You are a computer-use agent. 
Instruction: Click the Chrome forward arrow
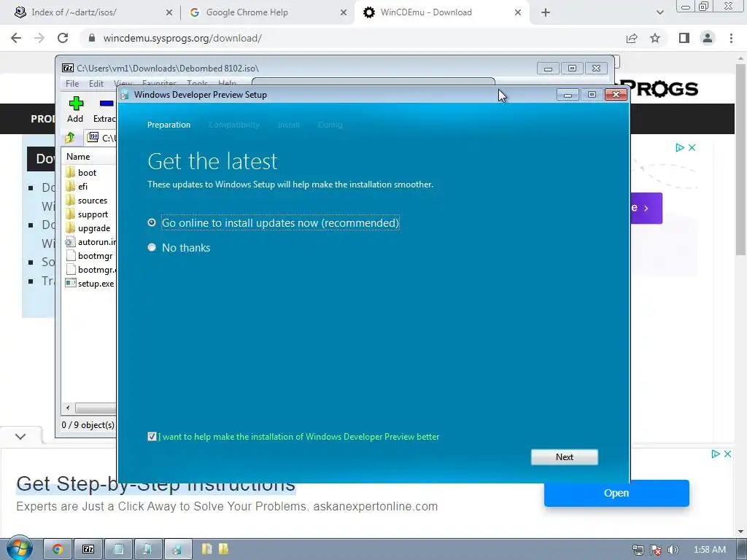coord(39,38)
